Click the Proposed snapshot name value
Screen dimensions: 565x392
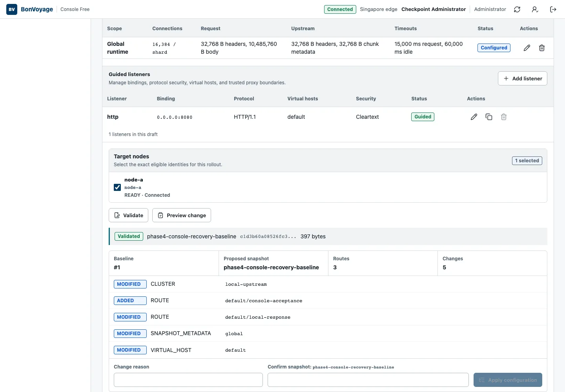[271, 267]
